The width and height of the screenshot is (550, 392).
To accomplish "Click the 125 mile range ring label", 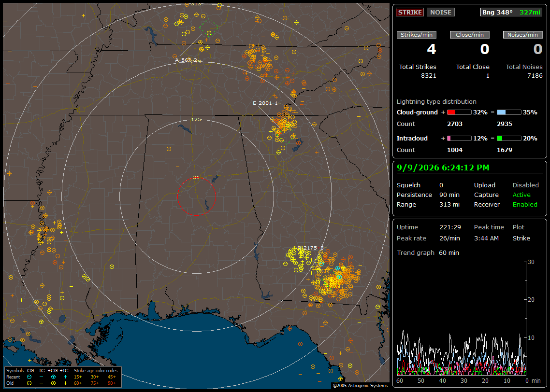I will 196,119.
